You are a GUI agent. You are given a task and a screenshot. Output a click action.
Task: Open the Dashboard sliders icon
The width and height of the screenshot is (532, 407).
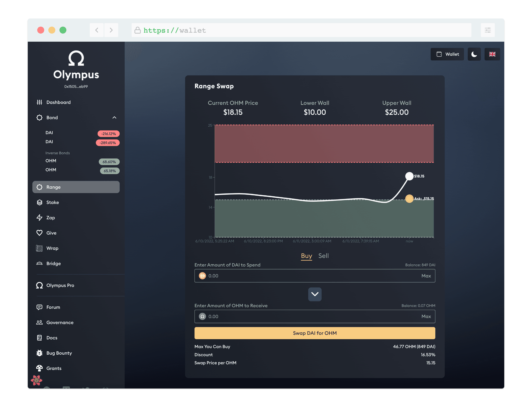pos(40,102)
